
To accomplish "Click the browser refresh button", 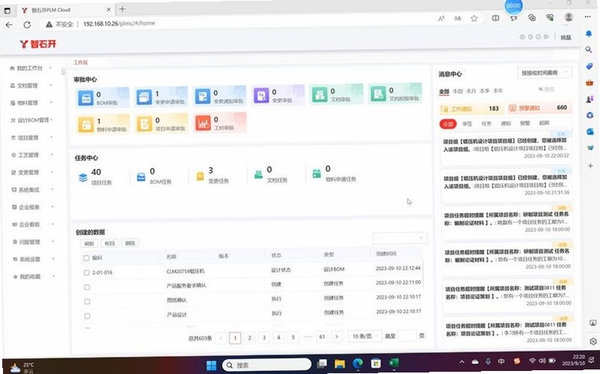I will [27, 25].
